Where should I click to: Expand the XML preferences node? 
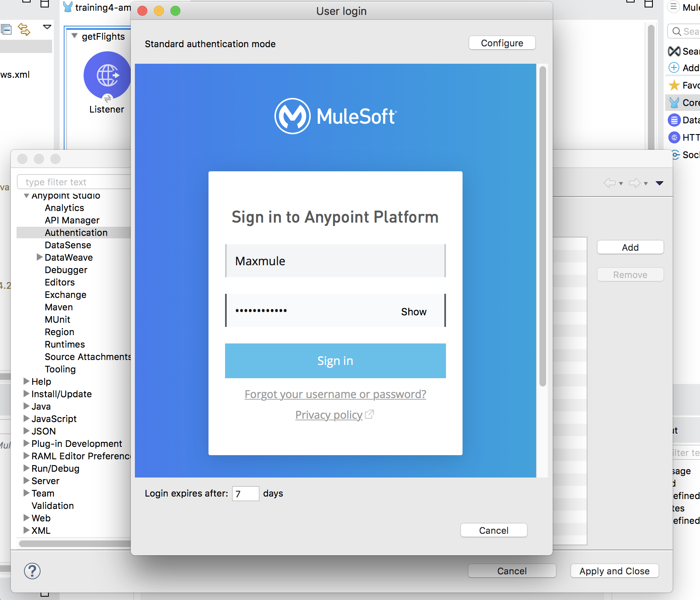pyautogui.click(x=26, y=530)
